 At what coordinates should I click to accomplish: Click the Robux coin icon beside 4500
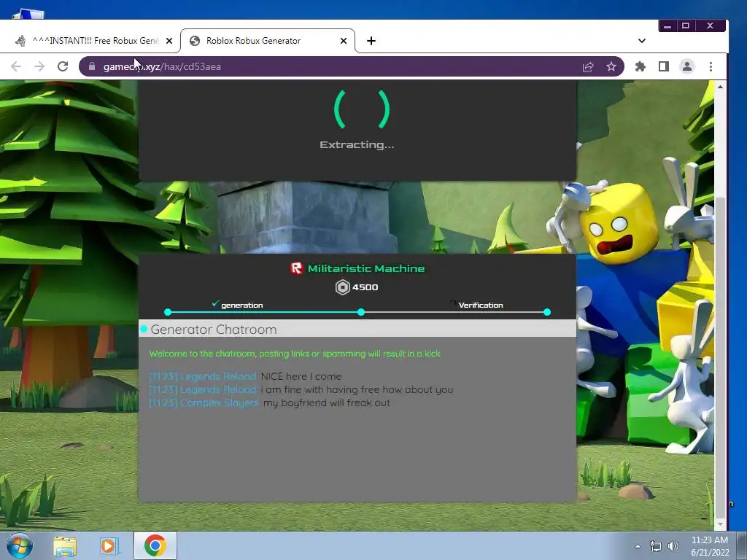[x=343, y=287]
